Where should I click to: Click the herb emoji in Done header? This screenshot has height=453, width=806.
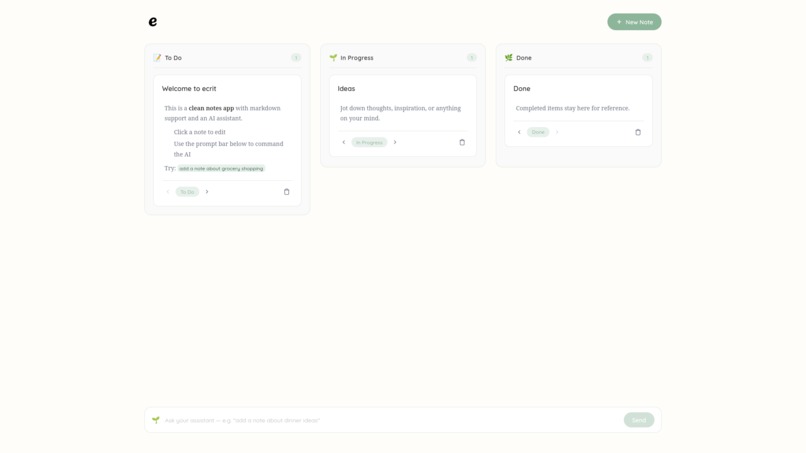pyautogui.click(x=508, y=58)
